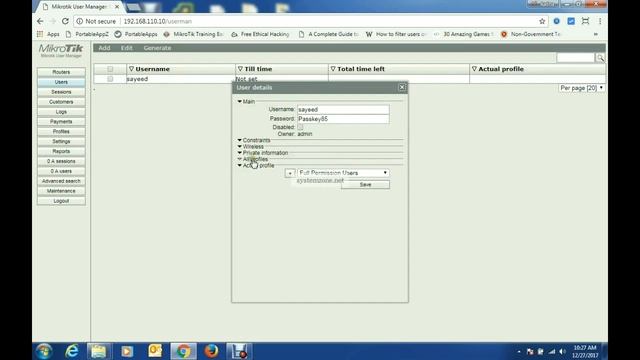This screenshot has width=640, height=360.
Task: Open the Profiles section
Action: point(61,131)
